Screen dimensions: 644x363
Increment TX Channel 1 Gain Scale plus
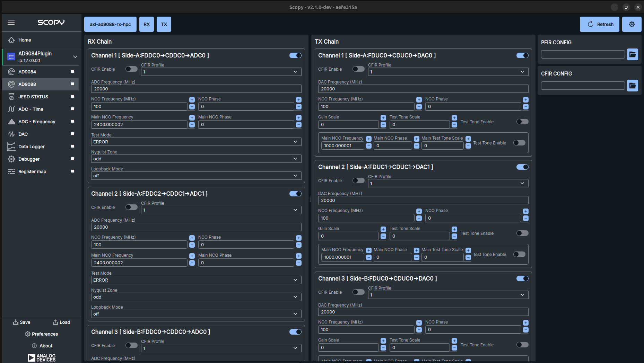(383, 118)
